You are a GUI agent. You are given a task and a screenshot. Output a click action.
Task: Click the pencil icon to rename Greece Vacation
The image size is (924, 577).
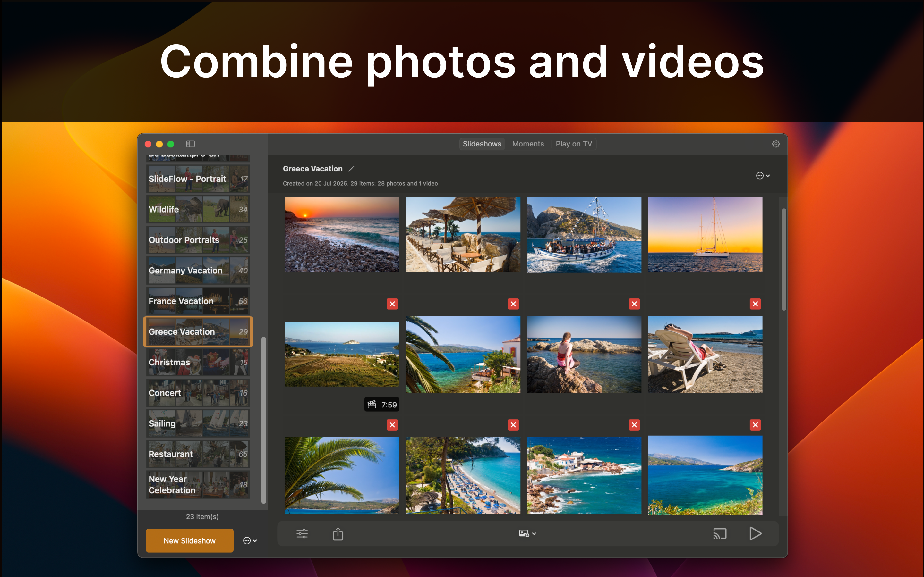(352, 168)
